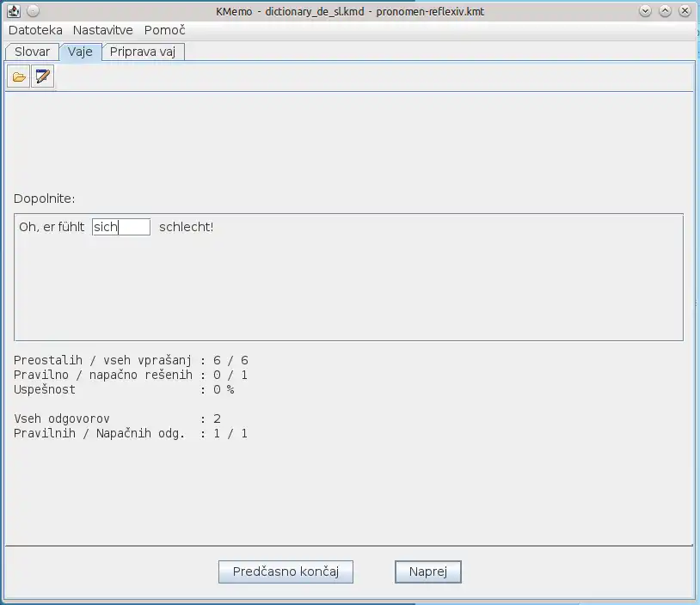Minimize the KMemo window
The width and height of the screenshot is (700, 605).
645,11
